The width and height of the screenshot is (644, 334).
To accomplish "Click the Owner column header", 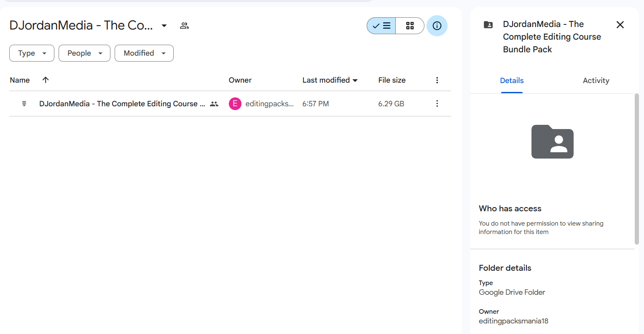I will 240,80.
